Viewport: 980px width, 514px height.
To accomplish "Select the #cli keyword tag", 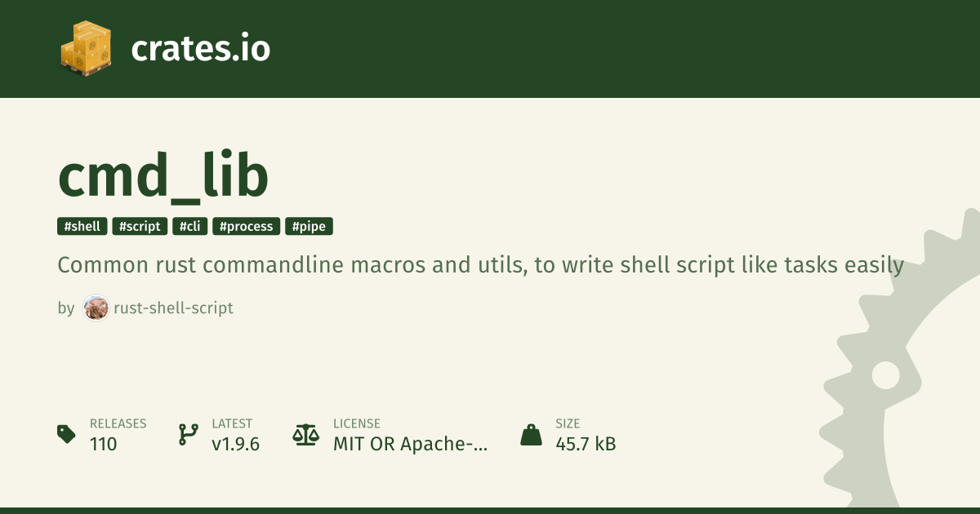I will (190, 227).
